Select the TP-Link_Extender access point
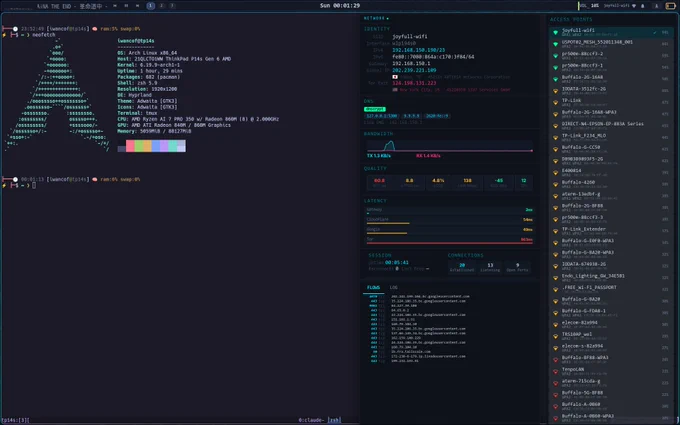 [611, 231]
